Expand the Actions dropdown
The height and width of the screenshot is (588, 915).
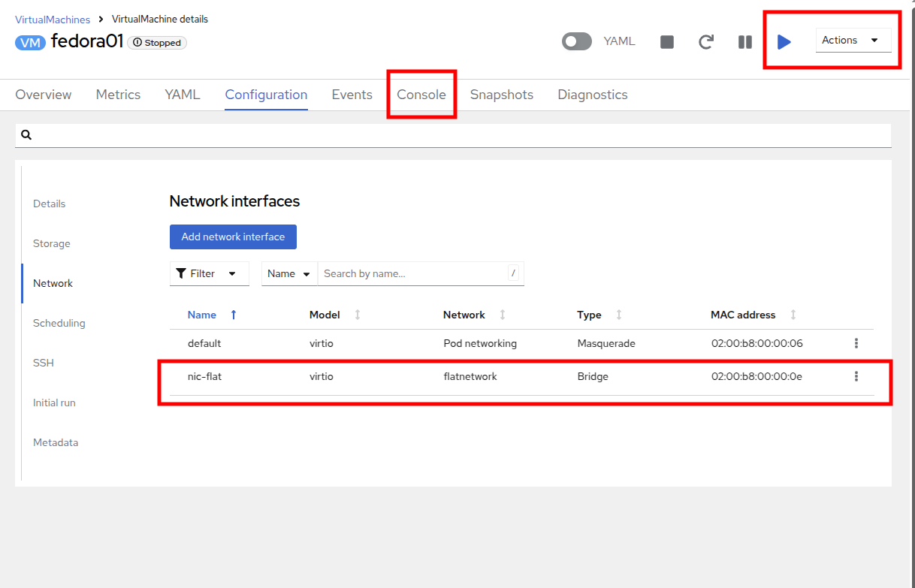click(x=853, y=41)
